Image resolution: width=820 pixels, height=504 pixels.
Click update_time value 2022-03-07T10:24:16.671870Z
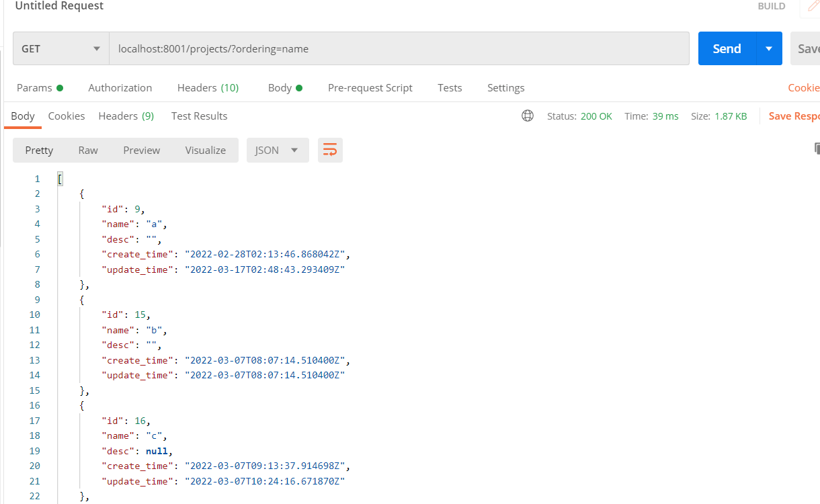pos(264,481)
